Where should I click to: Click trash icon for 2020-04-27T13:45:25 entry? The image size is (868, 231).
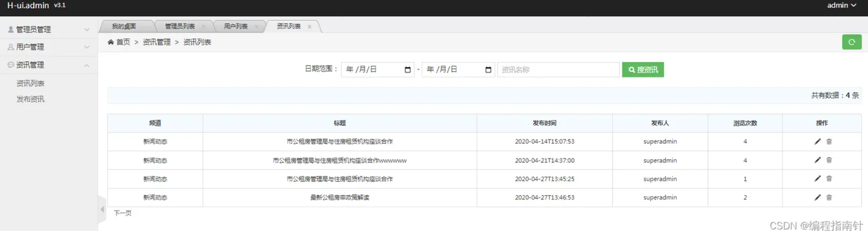pyautogui.click(x=829, y=179)
